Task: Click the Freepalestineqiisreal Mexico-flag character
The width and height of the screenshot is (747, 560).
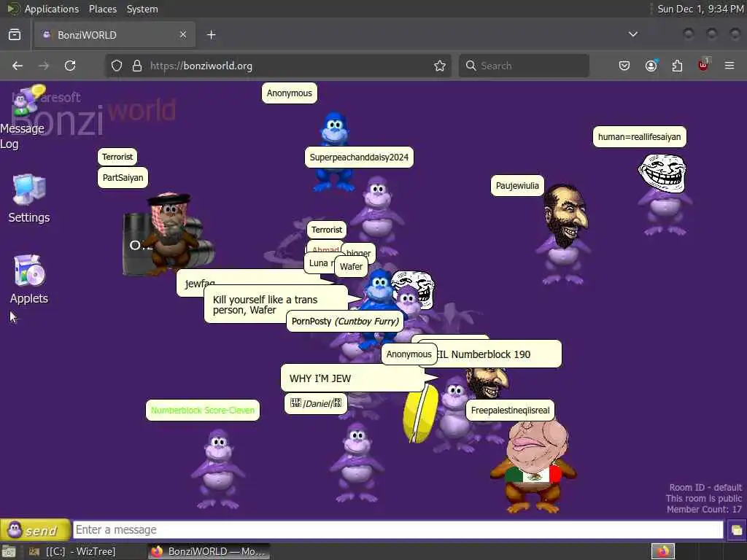Action: pyautogui.click(x=535, y=467)
